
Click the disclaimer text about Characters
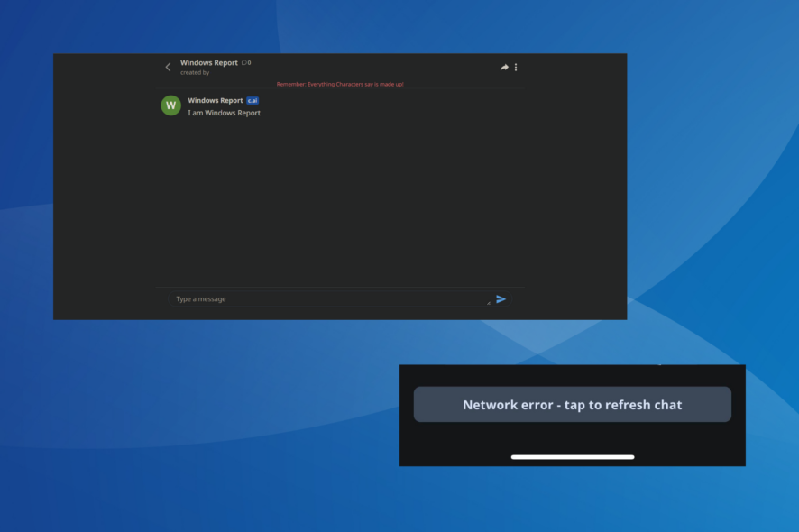[x=341, y=83]
